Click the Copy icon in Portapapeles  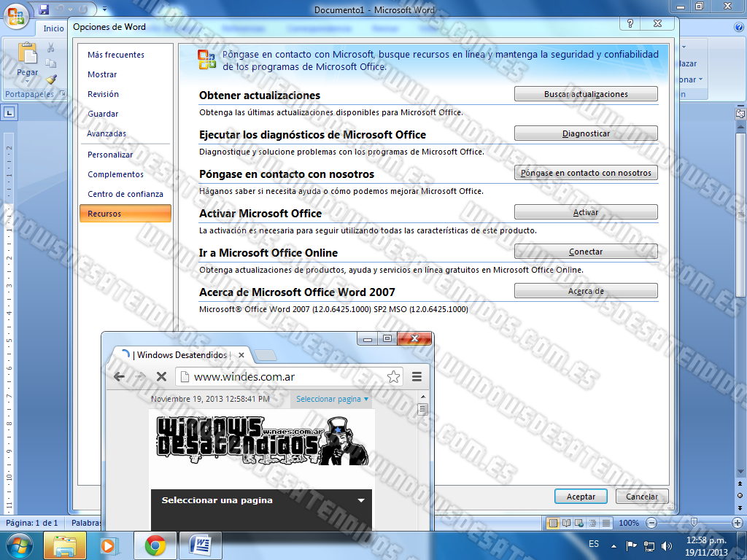(x=50, y=63)
